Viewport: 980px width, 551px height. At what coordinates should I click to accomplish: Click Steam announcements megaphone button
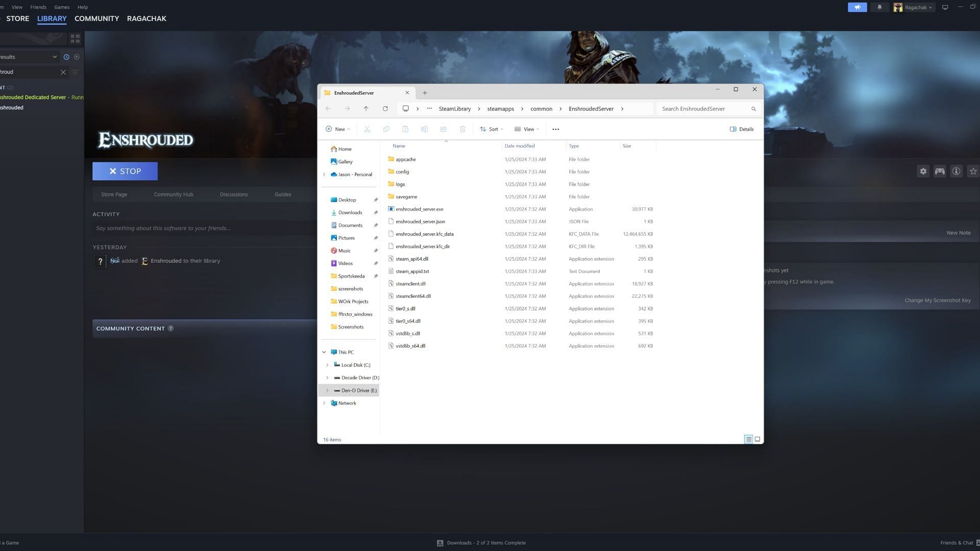857,7
